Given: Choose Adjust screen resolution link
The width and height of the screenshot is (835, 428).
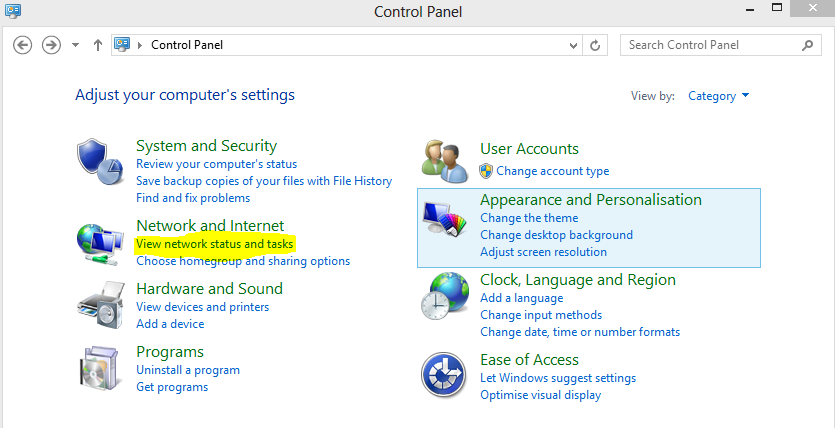Looking at the screenshot, I should pos(543,252).
